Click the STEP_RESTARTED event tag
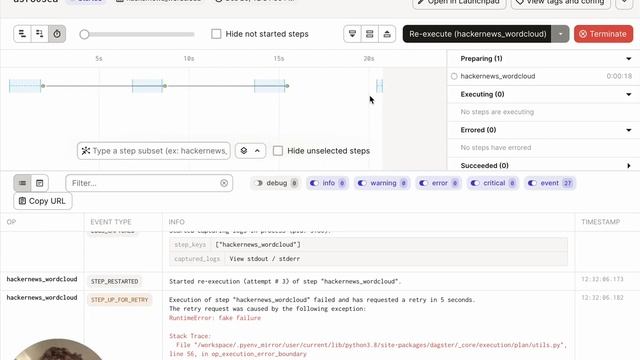 coord(114,281)
